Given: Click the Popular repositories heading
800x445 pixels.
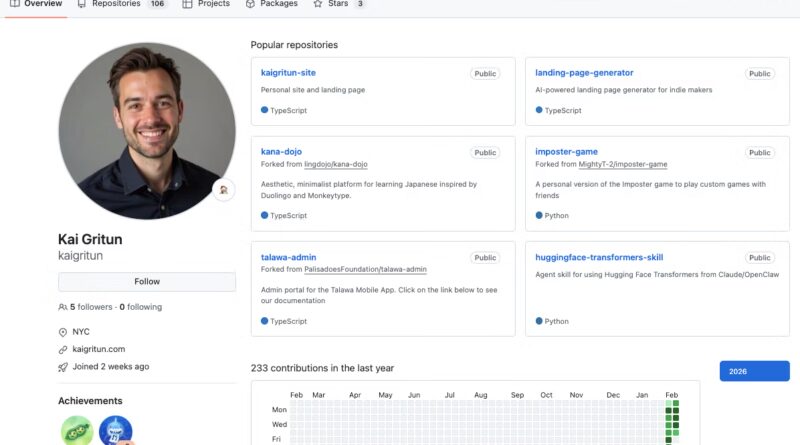Looking at the screenshot, I should tap(294, 45).
